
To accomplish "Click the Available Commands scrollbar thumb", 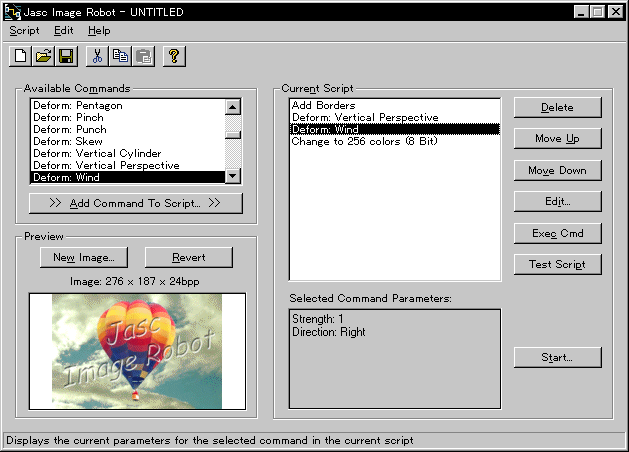I will [233, 134].
